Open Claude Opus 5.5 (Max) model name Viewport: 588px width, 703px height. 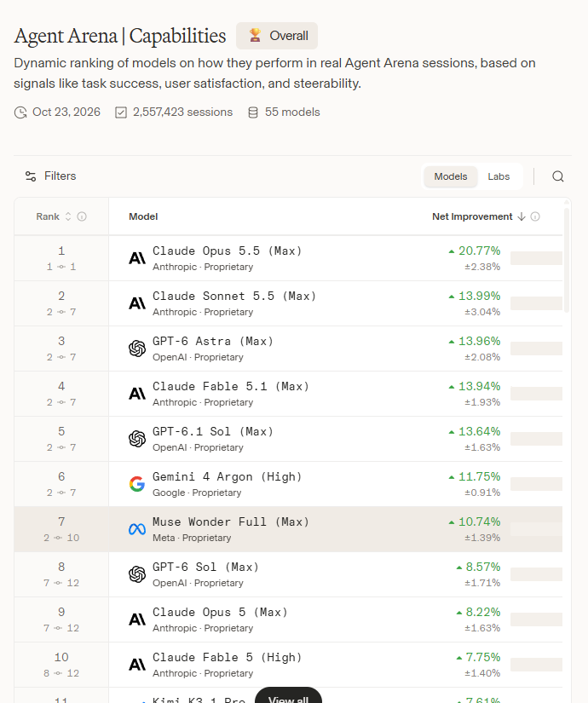tap(227, 251)
